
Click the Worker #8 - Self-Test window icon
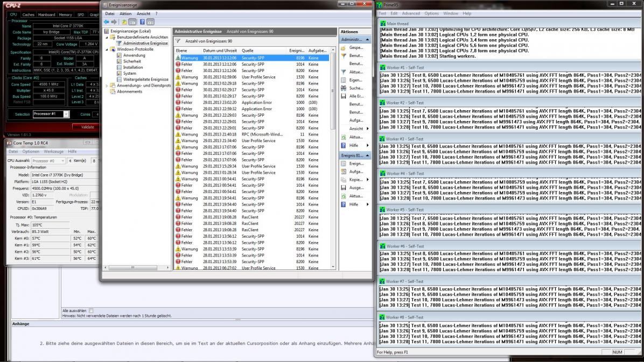pyautogui.click(x=382, y=317)
